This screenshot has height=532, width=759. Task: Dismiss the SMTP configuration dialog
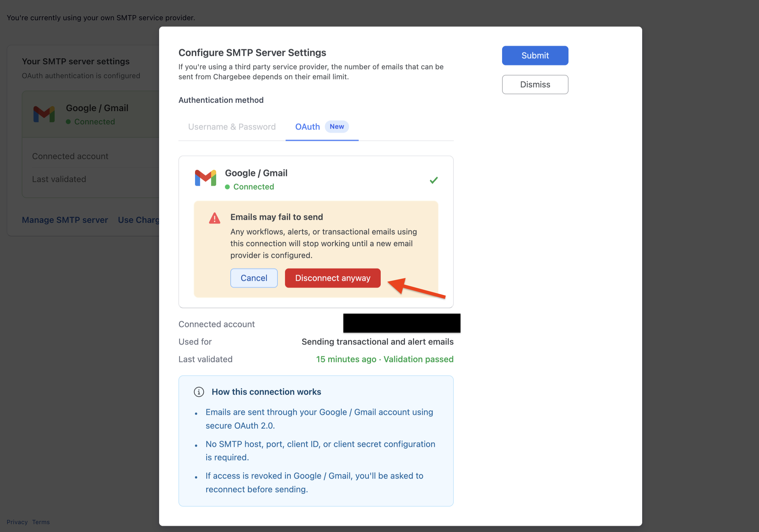[x=535, y=84]
